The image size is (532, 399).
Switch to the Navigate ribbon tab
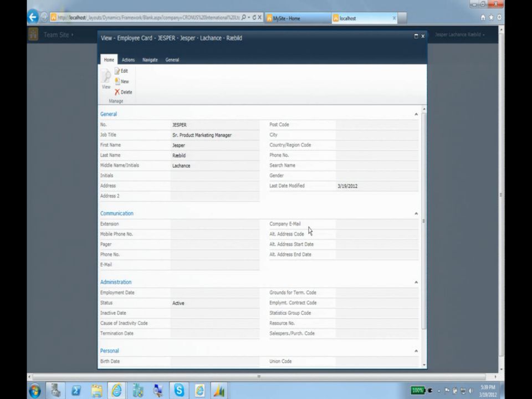pos(150,60)
